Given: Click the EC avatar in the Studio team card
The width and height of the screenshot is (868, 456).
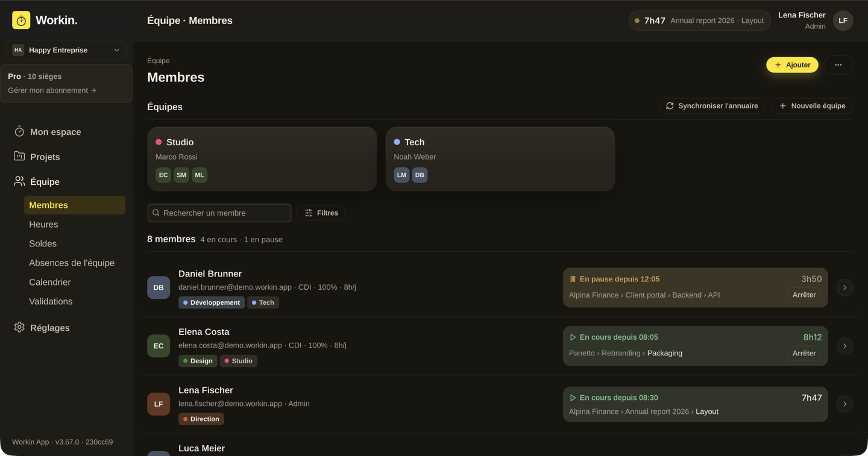Looking at the screenshot, I should 163,175.
